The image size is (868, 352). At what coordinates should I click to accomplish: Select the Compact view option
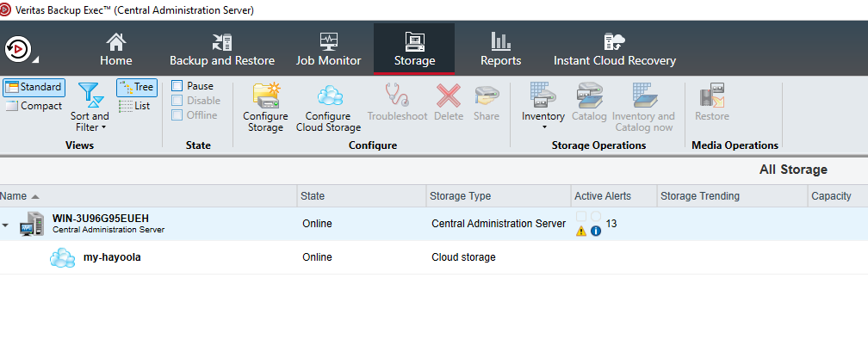(33, 106)
